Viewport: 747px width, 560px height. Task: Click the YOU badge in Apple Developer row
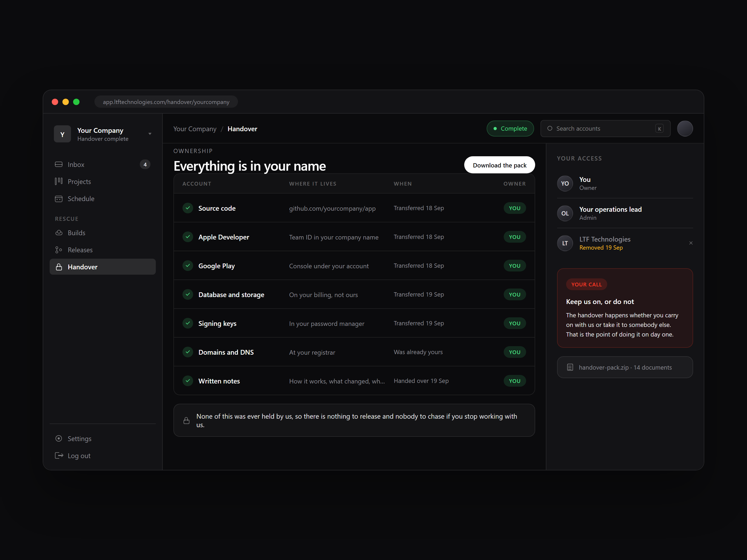(514, 237)
